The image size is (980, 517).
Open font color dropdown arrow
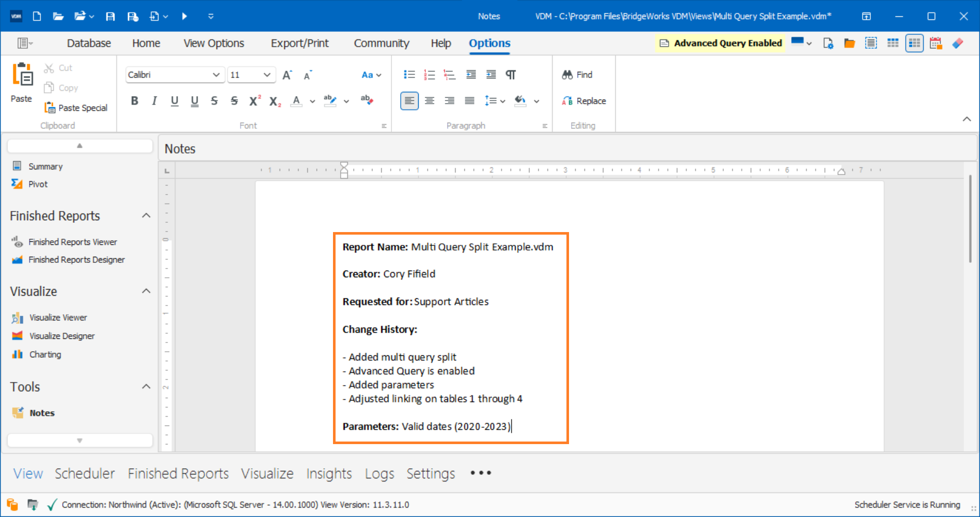(312, 101)
